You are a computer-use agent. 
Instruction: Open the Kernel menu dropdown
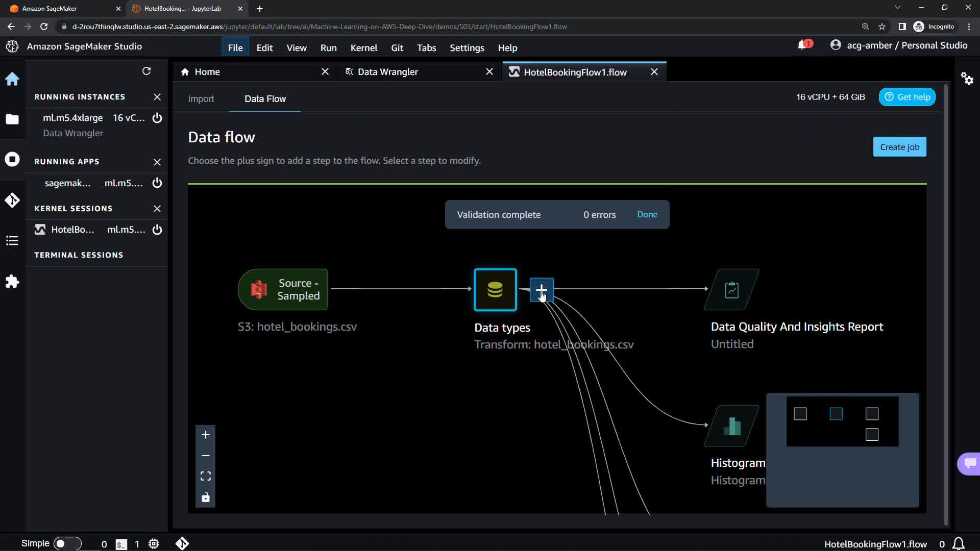pyautogui.click(x=363, y=48)
